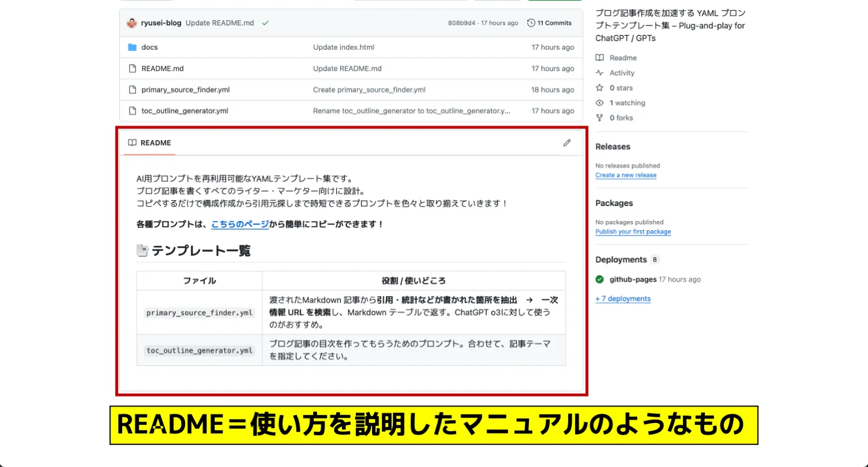Expand the + 7 deployments link
The height and width of the screenshot is (467, 868).
point(623,299)
